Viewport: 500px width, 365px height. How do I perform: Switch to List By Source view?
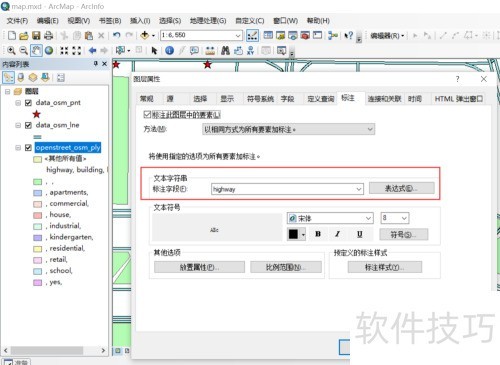[x=21, y=78]
